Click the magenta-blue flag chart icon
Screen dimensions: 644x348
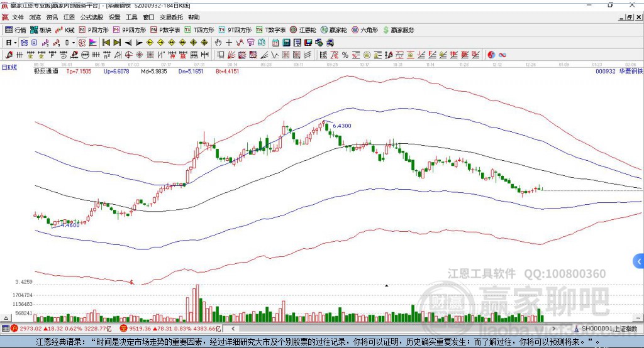point(93,42)
